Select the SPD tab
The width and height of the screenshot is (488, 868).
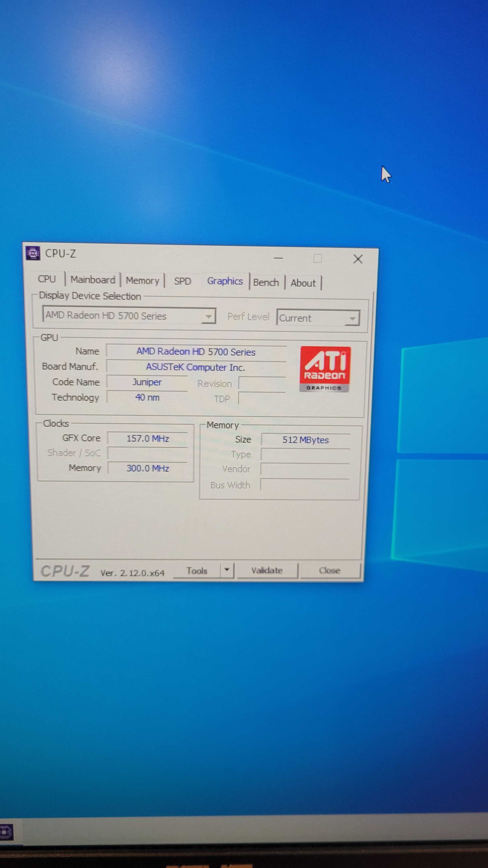click(x=182, y=281)
